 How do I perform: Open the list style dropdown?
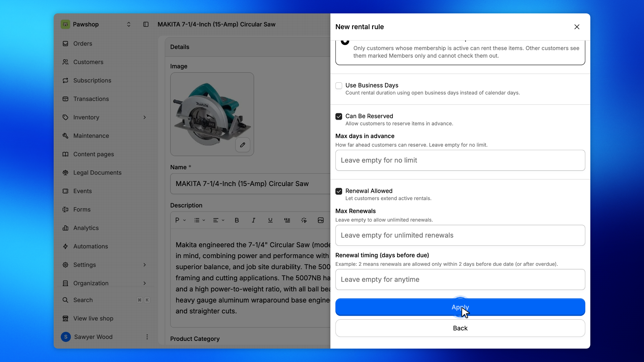tap(200, 220)
